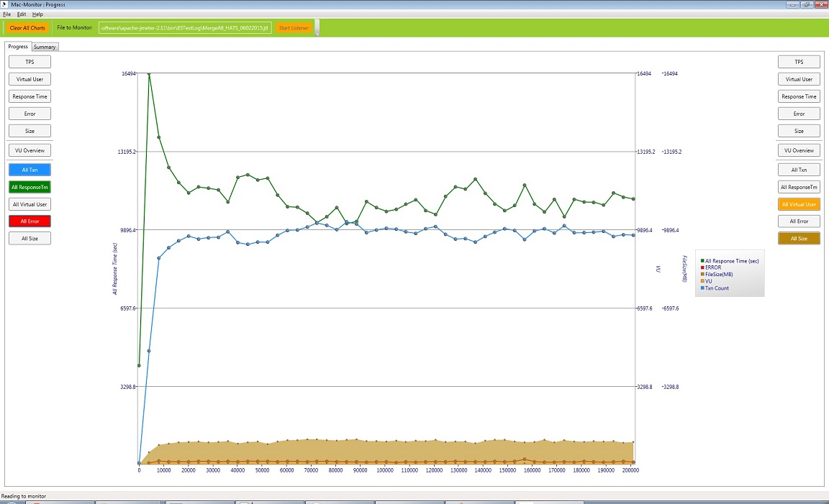This screenshot has width=829, height=504.
Task: Click the blue Txn Count legend marker
Action: 702,288
